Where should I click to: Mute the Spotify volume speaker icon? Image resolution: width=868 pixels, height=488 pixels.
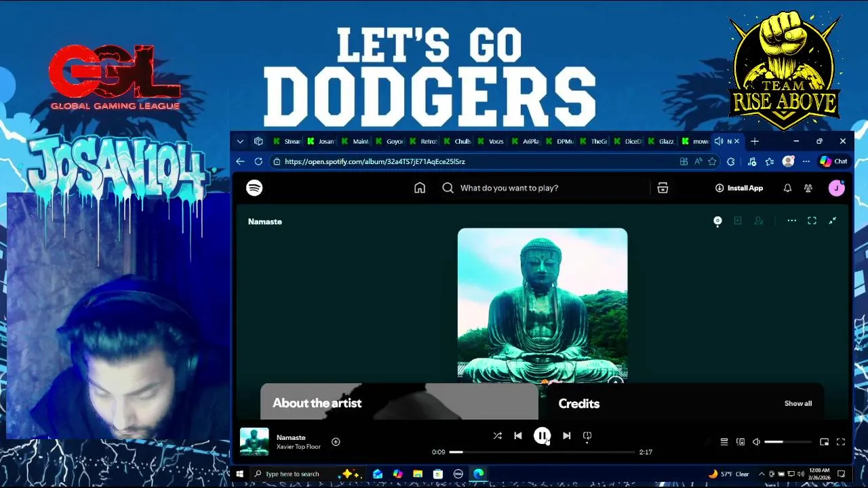click(x=756, y=442)
